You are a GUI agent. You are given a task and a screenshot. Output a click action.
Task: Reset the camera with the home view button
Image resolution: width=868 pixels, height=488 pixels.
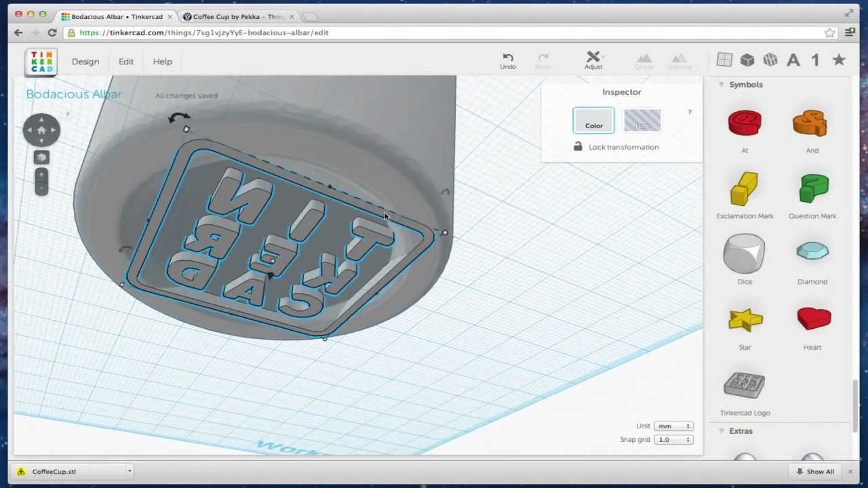pos(41,129)
